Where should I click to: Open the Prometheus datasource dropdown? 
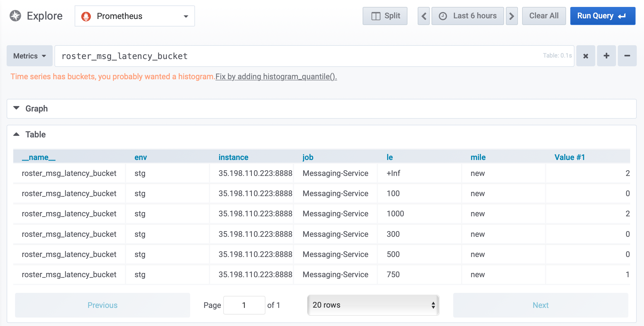coord(135,16)
